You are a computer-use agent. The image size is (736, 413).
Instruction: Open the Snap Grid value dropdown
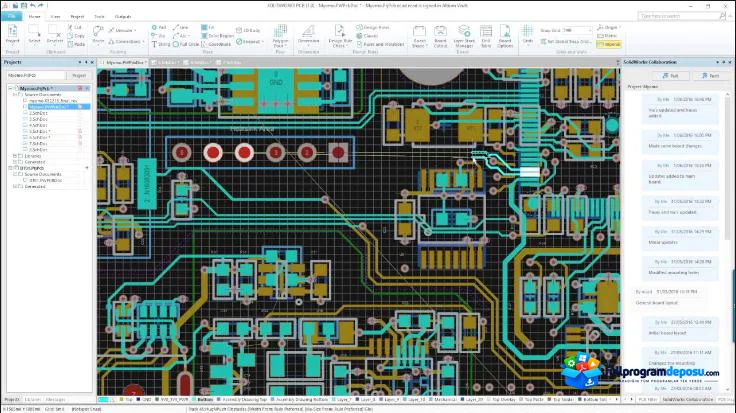tap(590, 31)
